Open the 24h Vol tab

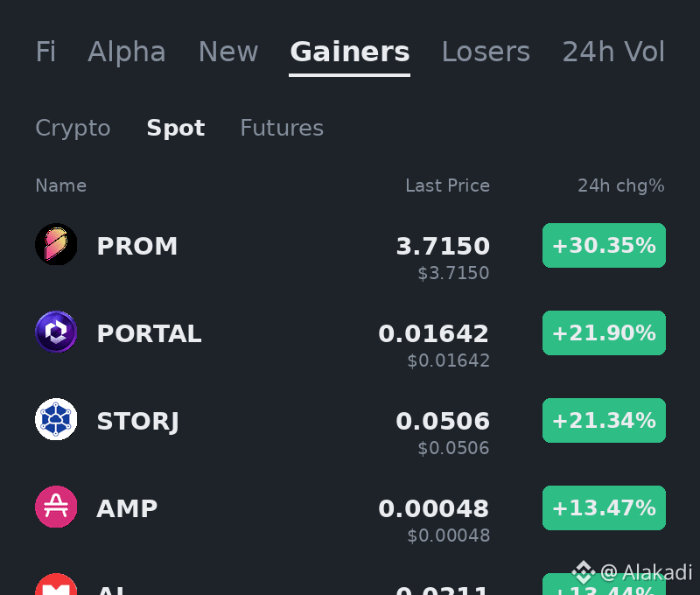coord(613,52)
